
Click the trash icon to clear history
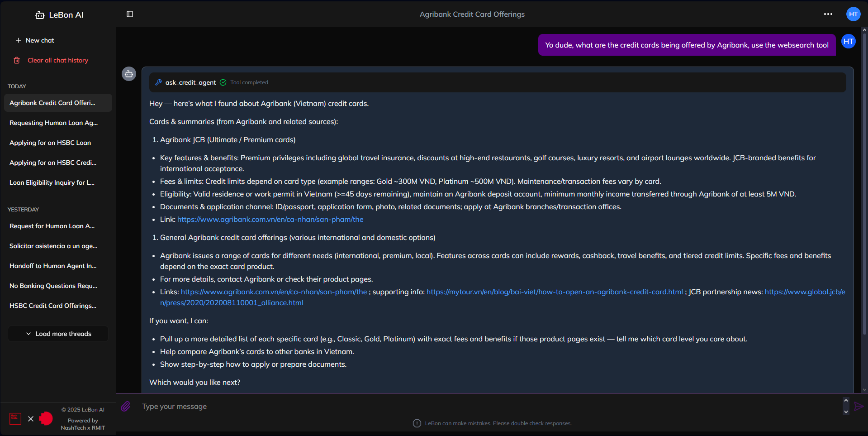[17, 60]
